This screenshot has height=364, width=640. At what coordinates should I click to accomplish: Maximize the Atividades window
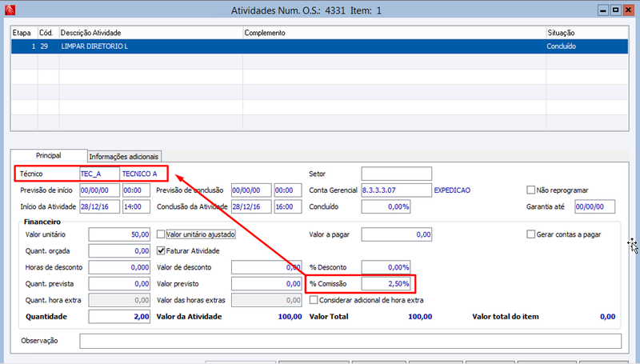[x=615, y=10]
